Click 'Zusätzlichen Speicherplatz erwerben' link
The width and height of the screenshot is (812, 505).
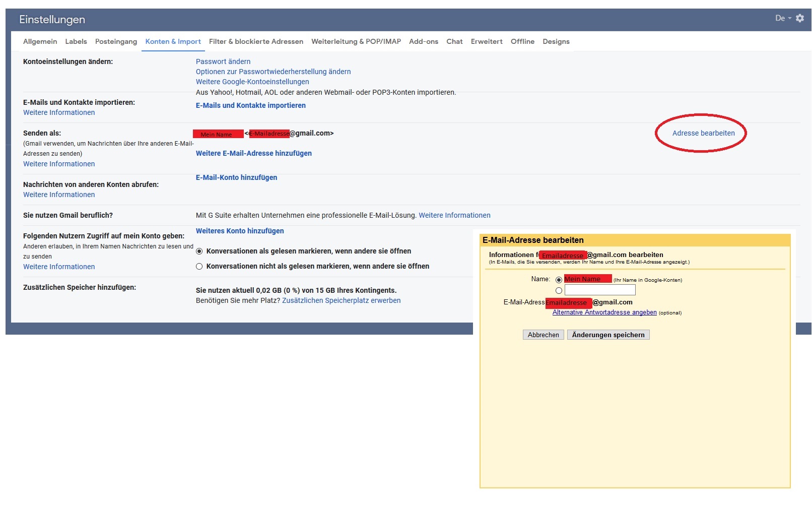click(x=341, y=300)
